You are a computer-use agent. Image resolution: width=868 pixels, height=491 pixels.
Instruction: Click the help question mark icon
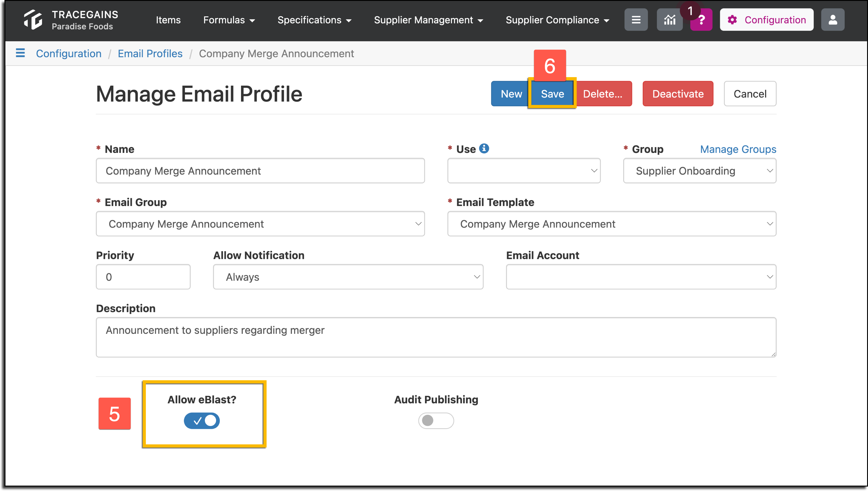(x=701, y=20)
